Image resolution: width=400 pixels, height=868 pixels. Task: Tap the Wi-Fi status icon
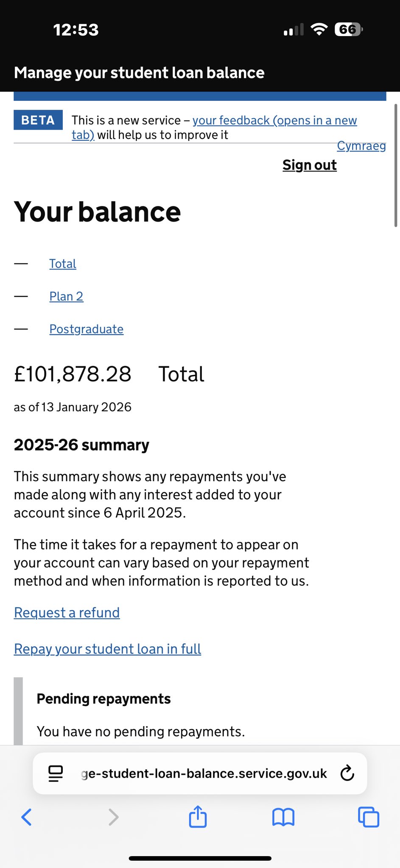pos(319,29)
